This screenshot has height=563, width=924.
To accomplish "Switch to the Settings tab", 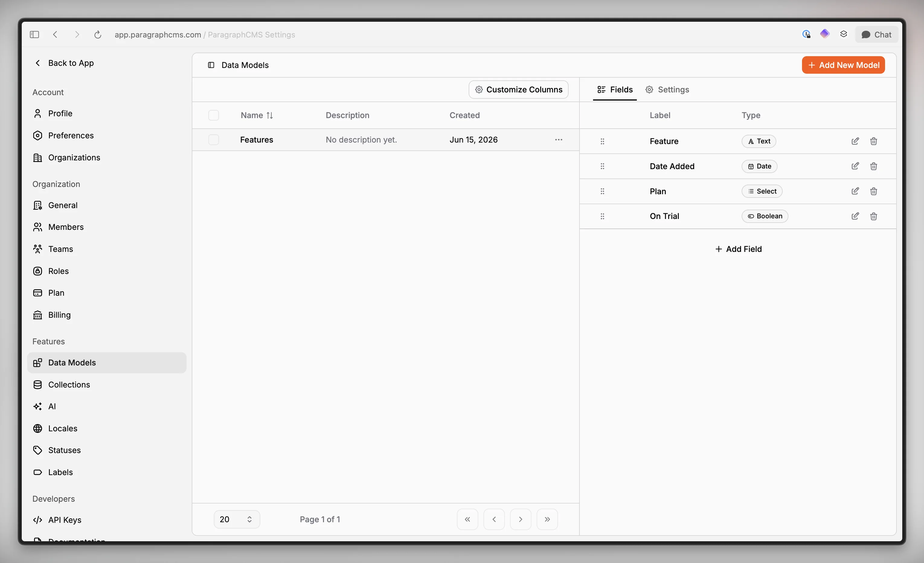I will coord(667,90).
